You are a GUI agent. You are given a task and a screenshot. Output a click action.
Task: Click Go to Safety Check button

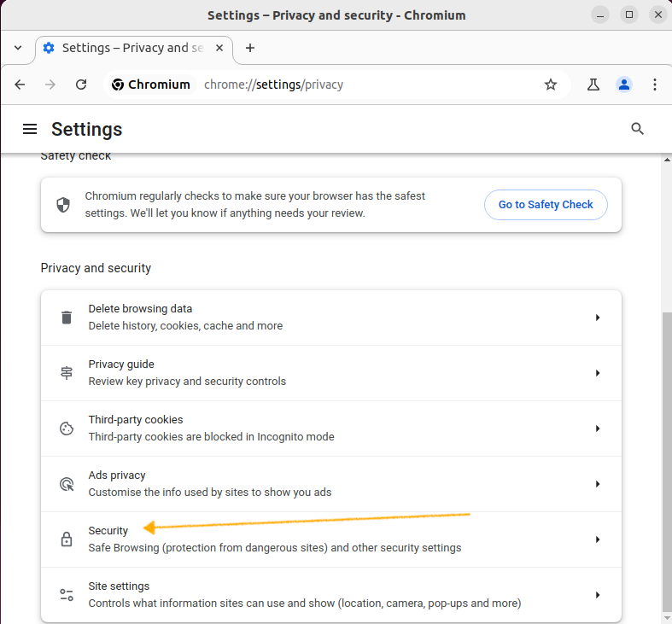tap(546, 205)
